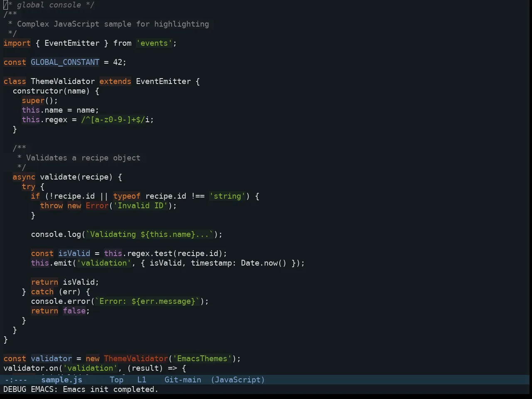
Task: Click the number 42 in the constant
Action: (118, 62)
